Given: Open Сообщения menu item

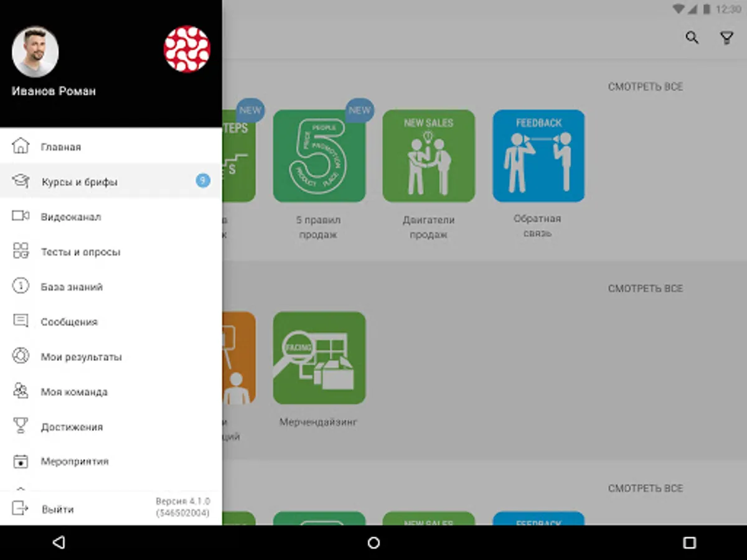Looking at the screenshot, I should point(111,322).
